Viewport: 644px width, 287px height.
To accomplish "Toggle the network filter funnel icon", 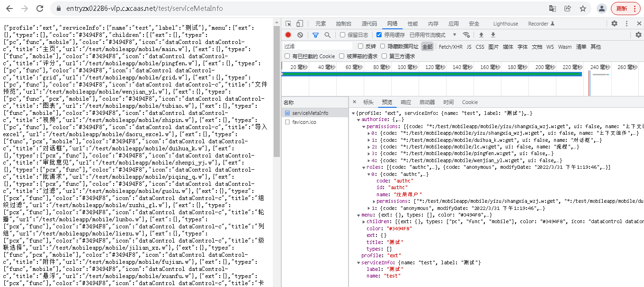I will tap(315, 35).
